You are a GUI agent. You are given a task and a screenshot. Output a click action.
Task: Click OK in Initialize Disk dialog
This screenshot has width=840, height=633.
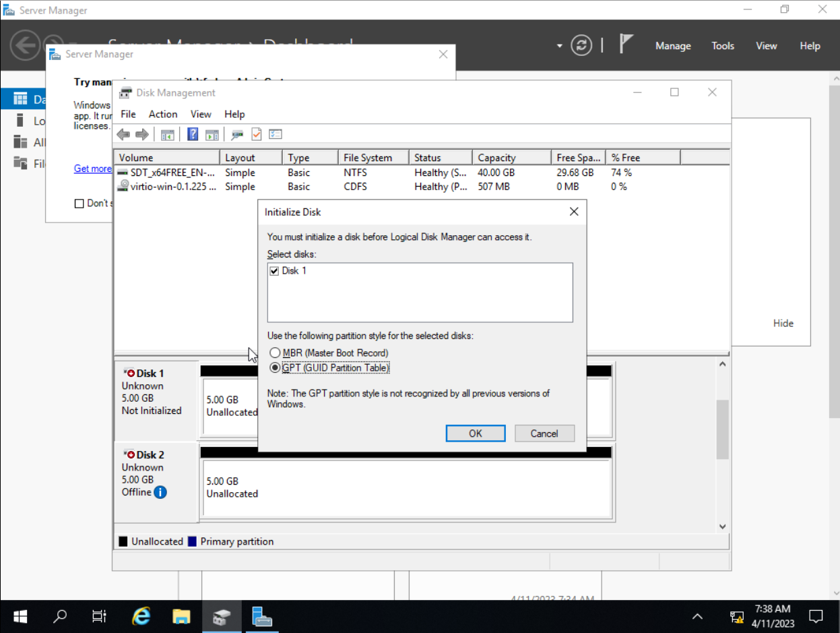(476, 433)
